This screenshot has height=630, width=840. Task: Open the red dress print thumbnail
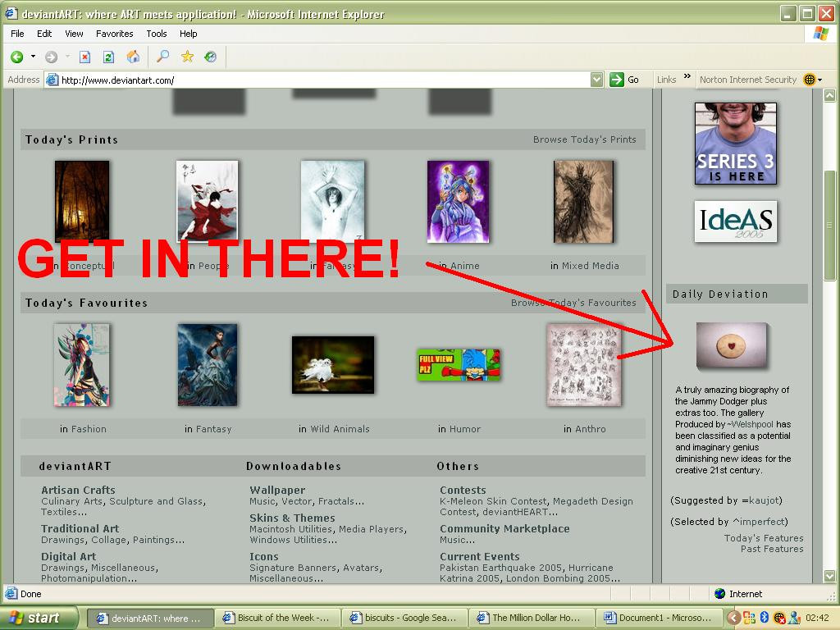[x=208, y=200]
